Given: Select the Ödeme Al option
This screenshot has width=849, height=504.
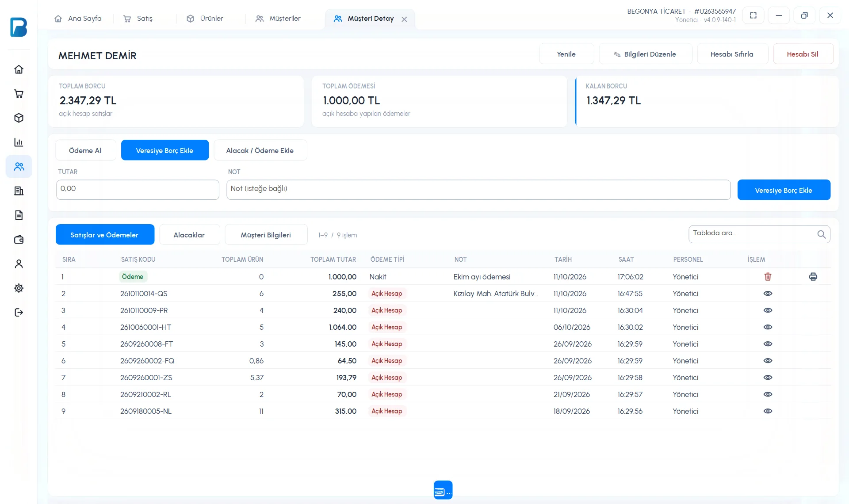Looking at the screenshot, I should point(85,150).
